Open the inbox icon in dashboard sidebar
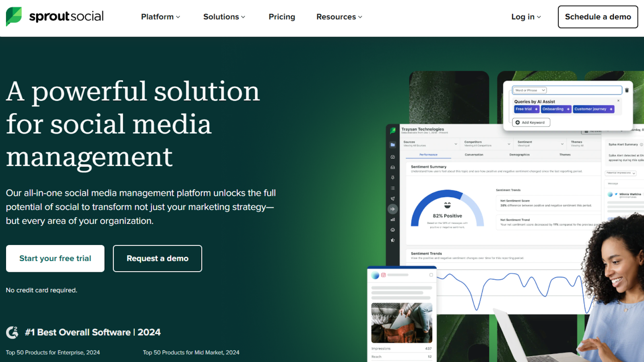Screen dimensions: 644x362 pos(393,167)
